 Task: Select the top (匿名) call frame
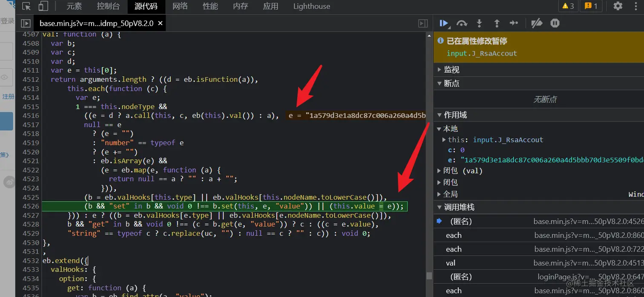[x=539, y=221]
